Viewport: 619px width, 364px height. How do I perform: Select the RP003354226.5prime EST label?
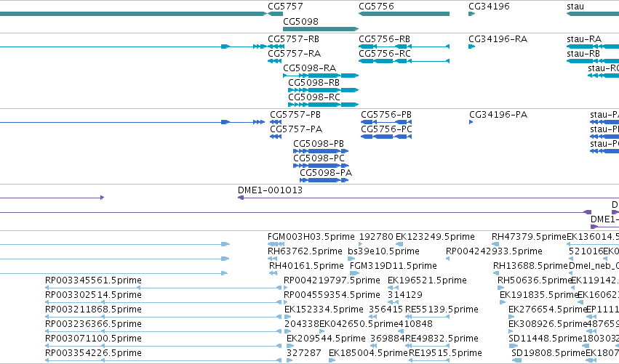93,354
